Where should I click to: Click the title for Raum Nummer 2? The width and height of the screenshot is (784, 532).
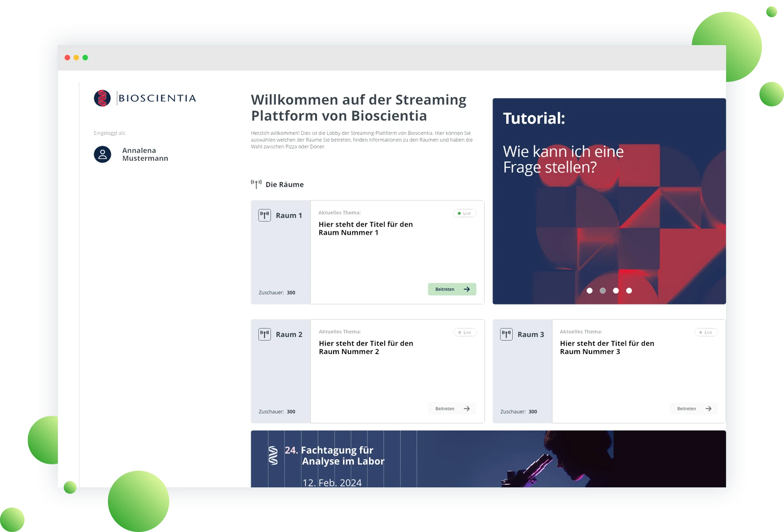click(366, 348)
